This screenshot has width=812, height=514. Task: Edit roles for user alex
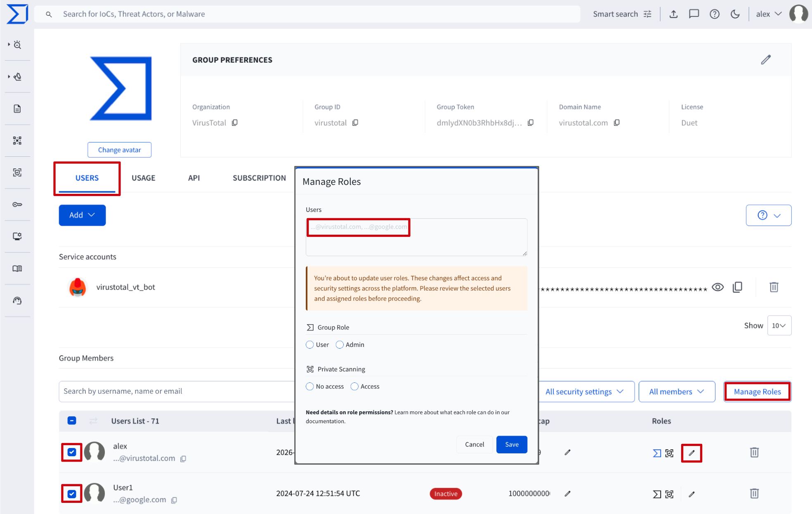point(692,453)
